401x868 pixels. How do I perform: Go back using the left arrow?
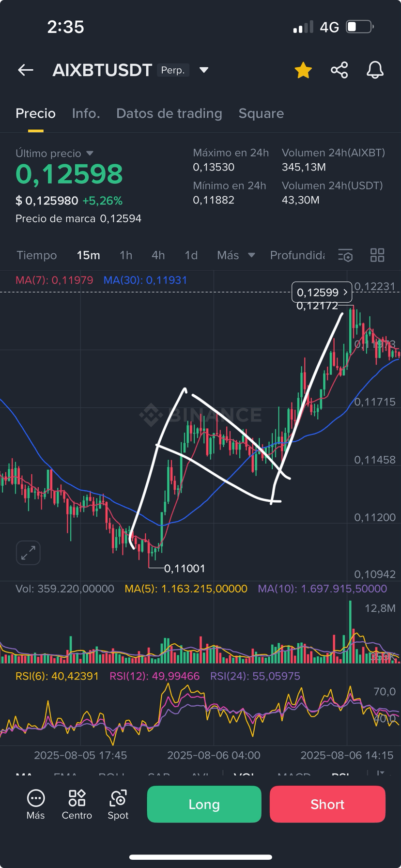(x=26, y=70)
